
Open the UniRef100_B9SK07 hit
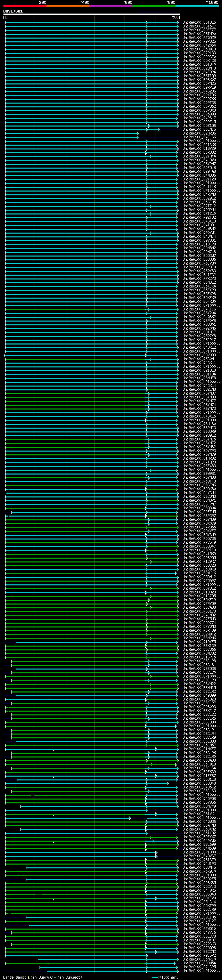pos(199,80)
